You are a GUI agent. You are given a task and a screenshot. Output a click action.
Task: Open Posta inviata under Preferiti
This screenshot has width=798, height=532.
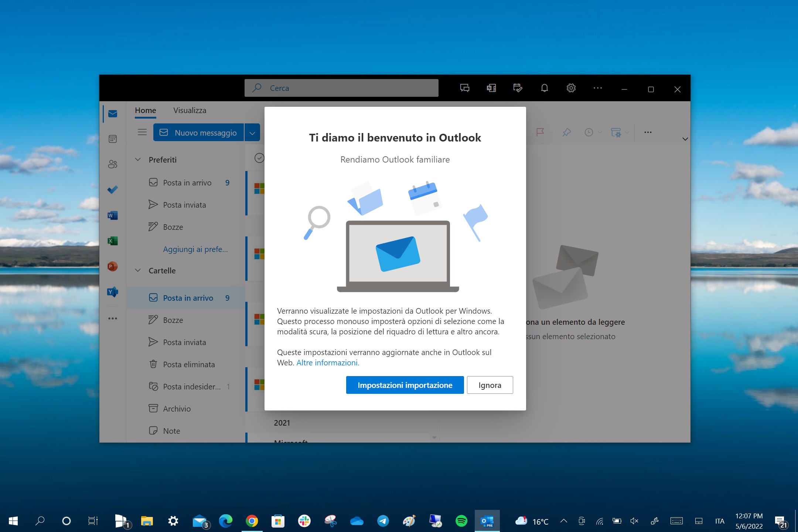tap(186, 205)
